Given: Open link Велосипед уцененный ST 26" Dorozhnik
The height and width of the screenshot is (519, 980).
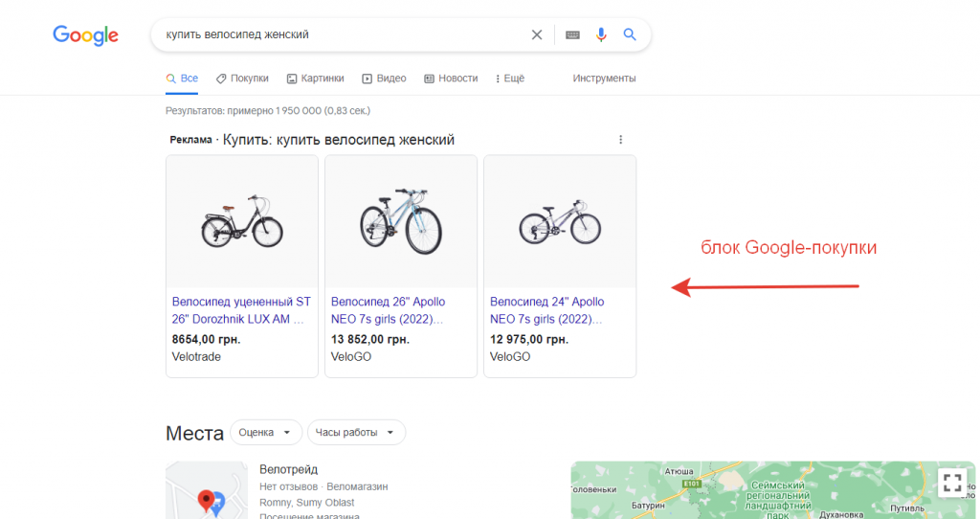Looking at the screenshot, I should tap(241, 310).
